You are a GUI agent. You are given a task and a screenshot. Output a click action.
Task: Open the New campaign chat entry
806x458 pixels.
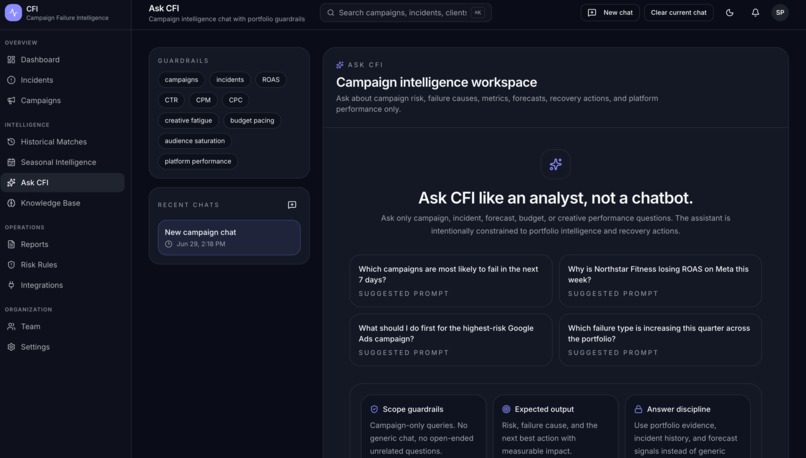(229, 237)
